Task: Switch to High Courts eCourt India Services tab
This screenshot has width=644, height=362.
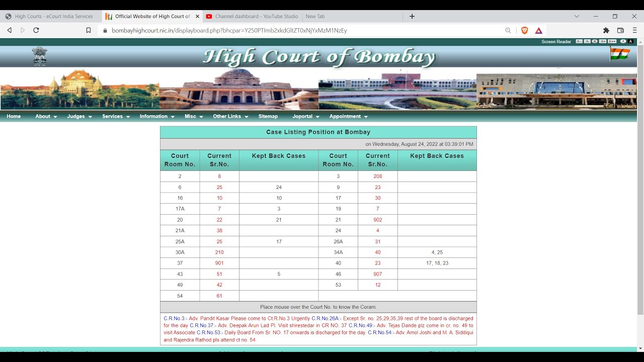Action: point(50,16)
